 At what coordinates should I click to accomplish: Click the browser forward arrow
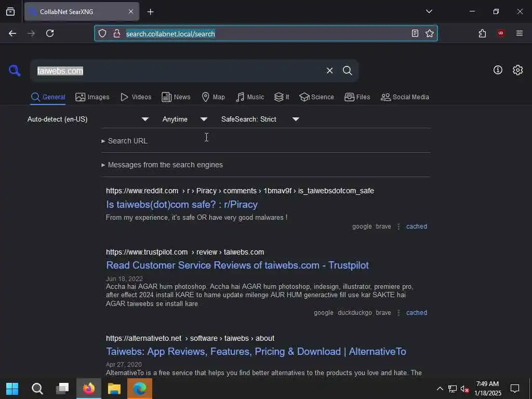coord(31,33)
